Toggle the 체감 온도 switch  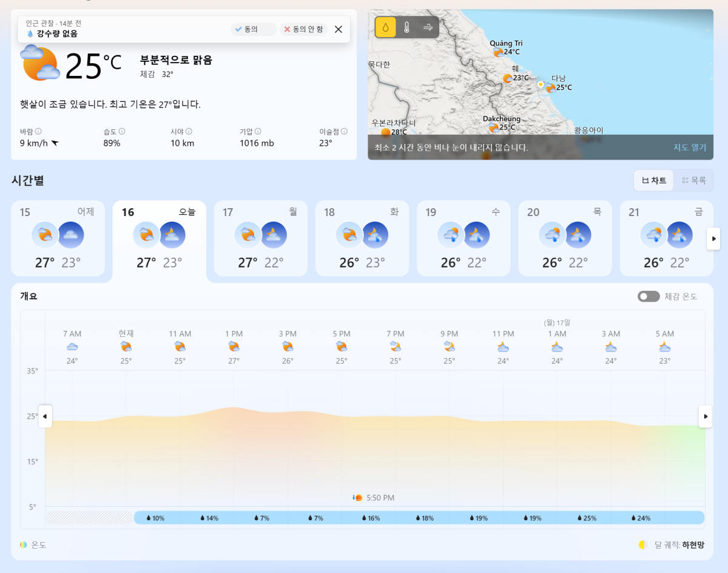[x=649, y=296]
